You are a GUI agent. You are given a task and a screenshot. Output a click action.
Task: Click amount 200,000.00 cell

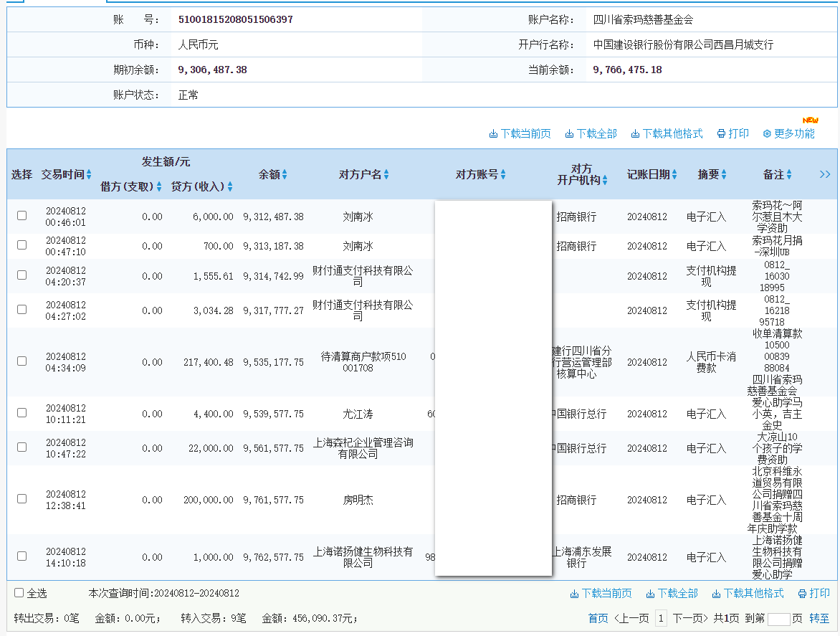pyautogui.click(x=209, y=500)
